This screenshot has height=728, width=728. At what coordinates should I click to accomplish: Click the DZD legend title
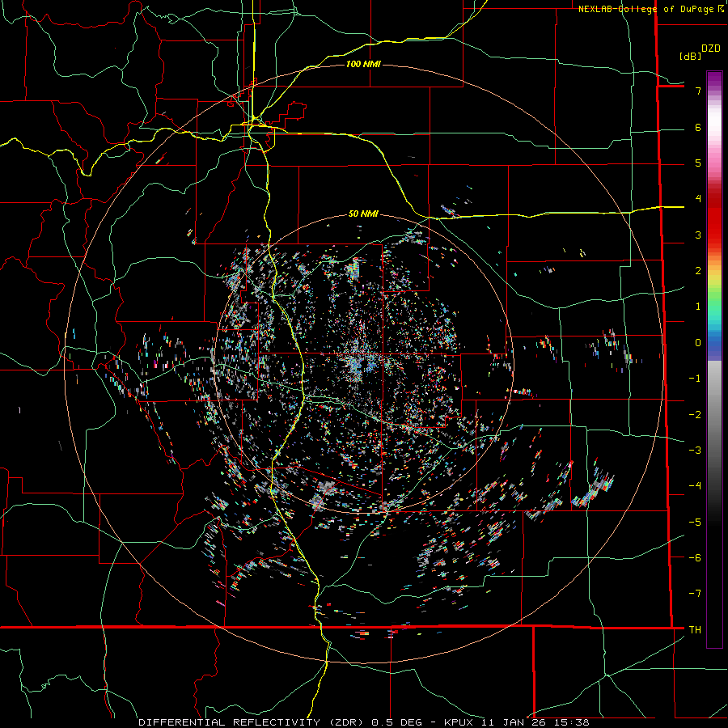(x=711, y=49)
